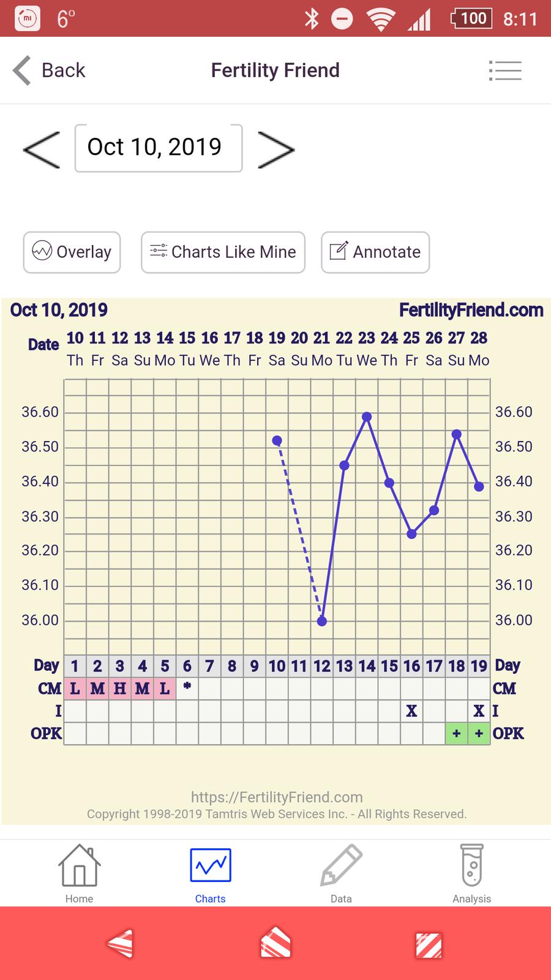The height and width of the screenshot is (980, 551).
Task: Switch to the Analysis tab
Action: click(x=471, y=873)
